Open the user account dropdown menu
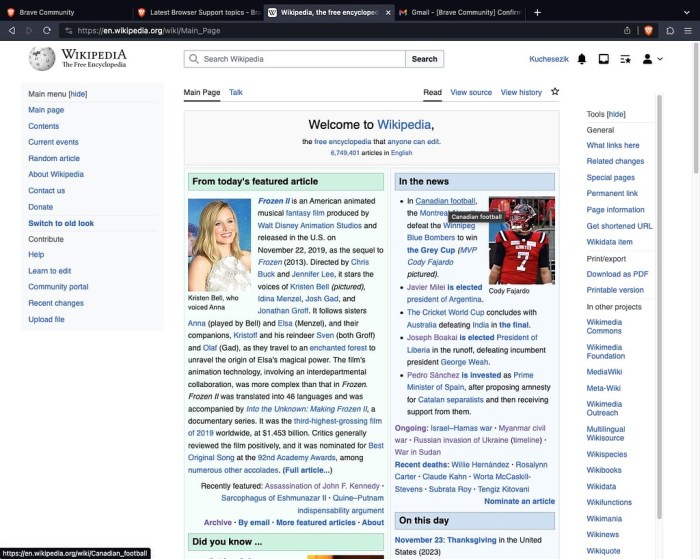The height and width of the screenshot is (559, 700). [x=652, y=59]
